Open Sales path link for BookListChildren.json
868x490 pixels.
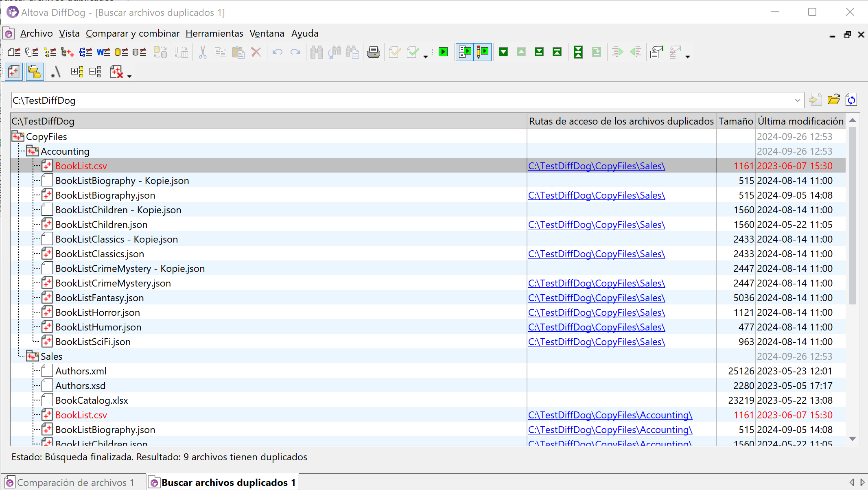coord(597,224)
